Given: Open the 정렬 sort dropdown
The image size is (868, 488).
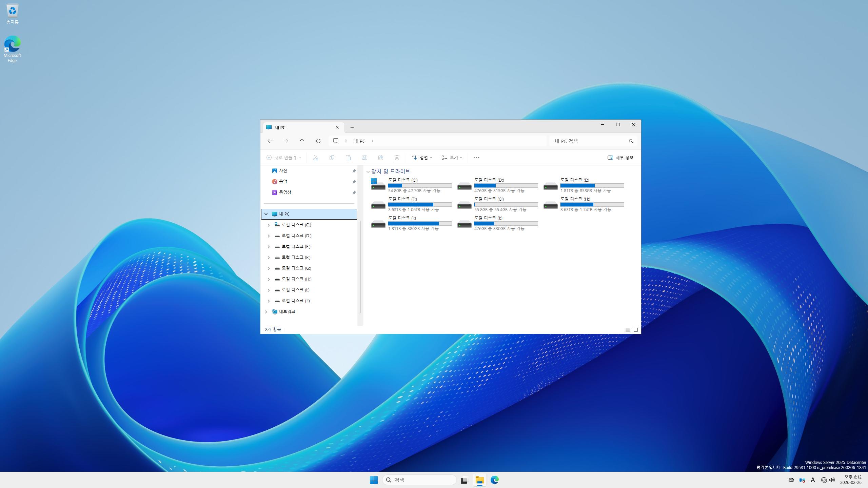Looking at the screenshot, I should 421,158.
